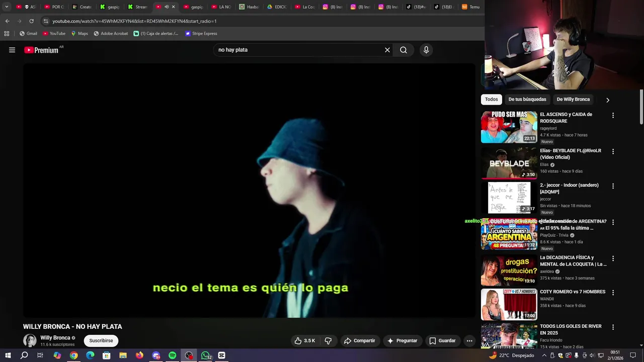Open OBS recording app in taskbar
This screenshot has height=362, width=644.
point(189,355)
